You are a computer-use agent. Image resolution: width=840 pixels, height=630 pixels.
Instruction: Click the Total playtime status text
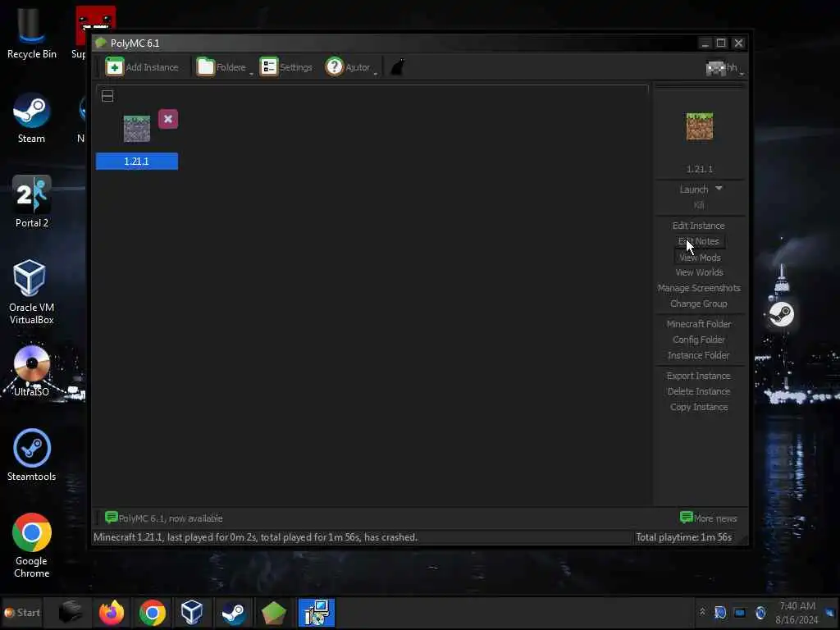coord(683,536)
